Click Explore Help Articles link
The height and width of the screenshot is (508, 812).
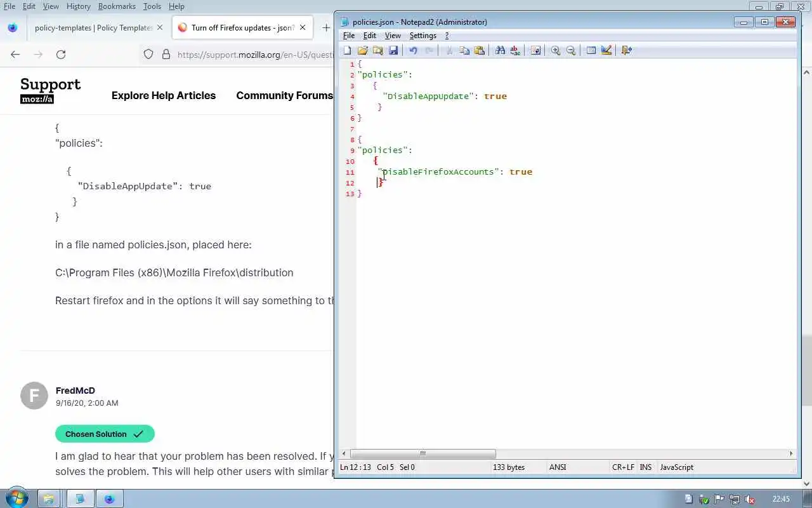click(x=164, y=95)
